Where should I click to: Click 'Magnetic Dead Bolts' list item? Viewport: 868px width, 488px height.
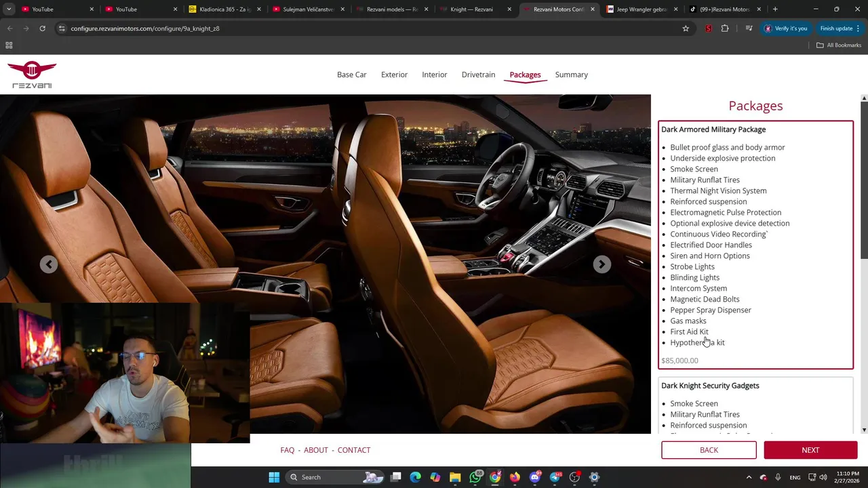pyautogui.click(x=705, y=299)
